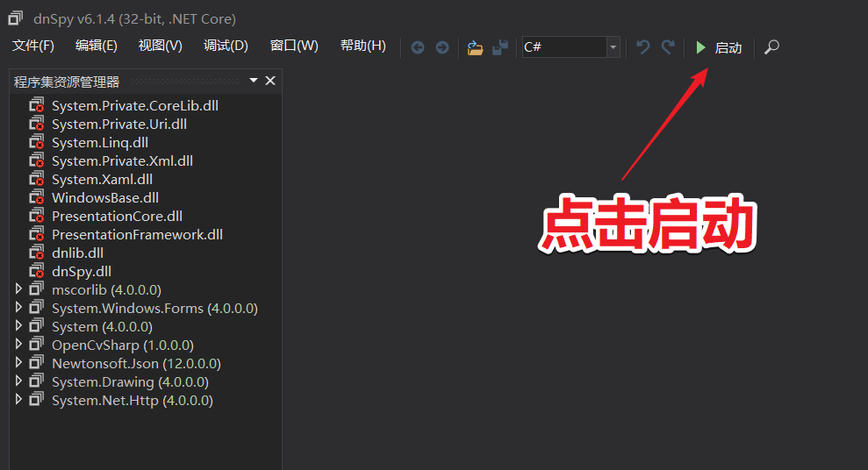Open the 视图(V) menu
Screen dimensions: 868x470
161,46
